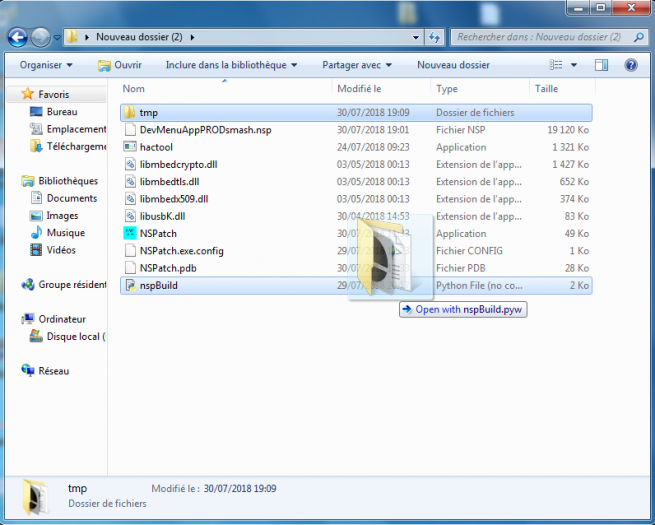
Task: Select Réseau in the navigation pane
Action: click(54, 371)
